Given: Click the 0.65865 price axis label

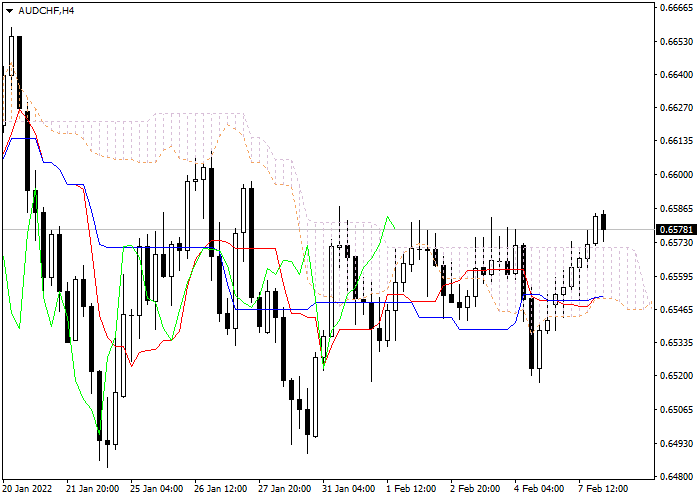Looking at the screenshot, I should (676, 208).
